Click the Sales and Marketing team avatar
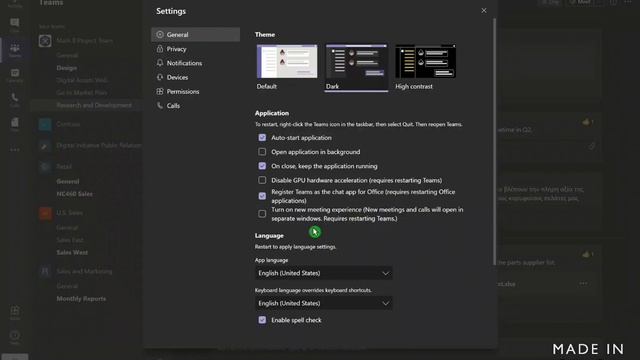 pos(45,271)
